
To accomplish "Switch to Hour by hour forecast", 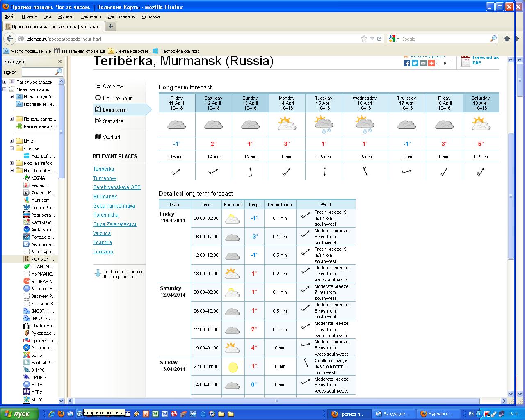I will pos(117,98).
